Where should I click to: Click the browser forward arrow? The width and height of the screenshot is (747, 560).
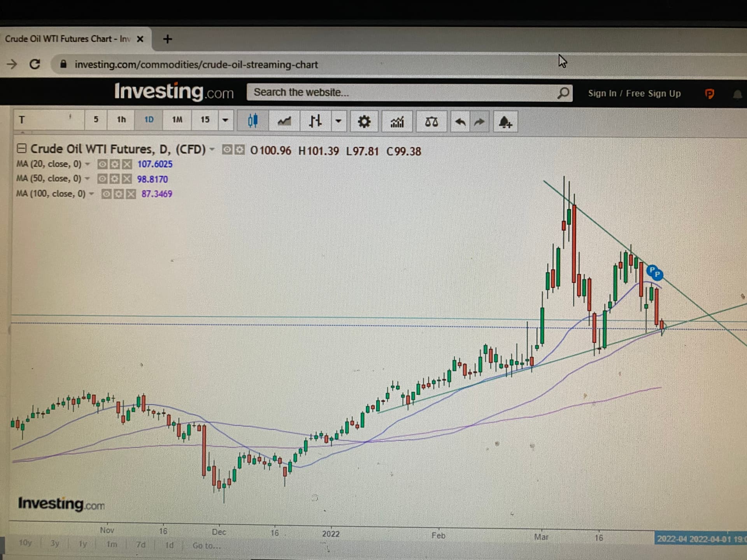click(12, 64)
